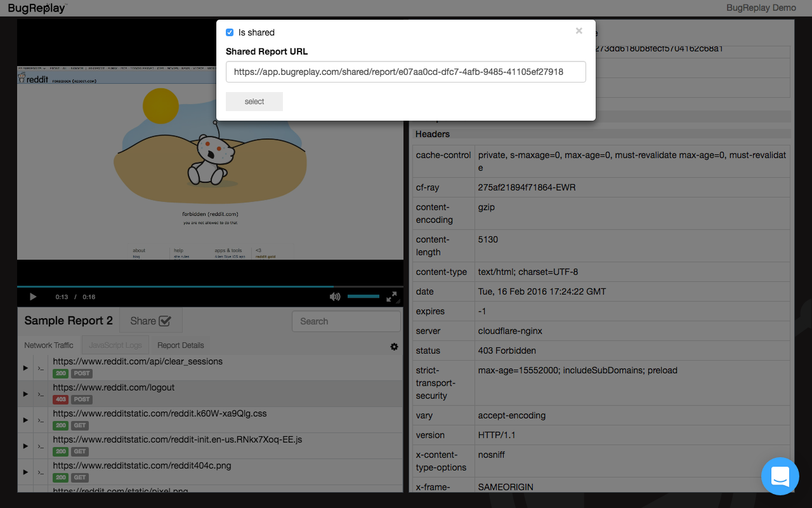
Task: Open the Report Details tab
Action: 181,345
